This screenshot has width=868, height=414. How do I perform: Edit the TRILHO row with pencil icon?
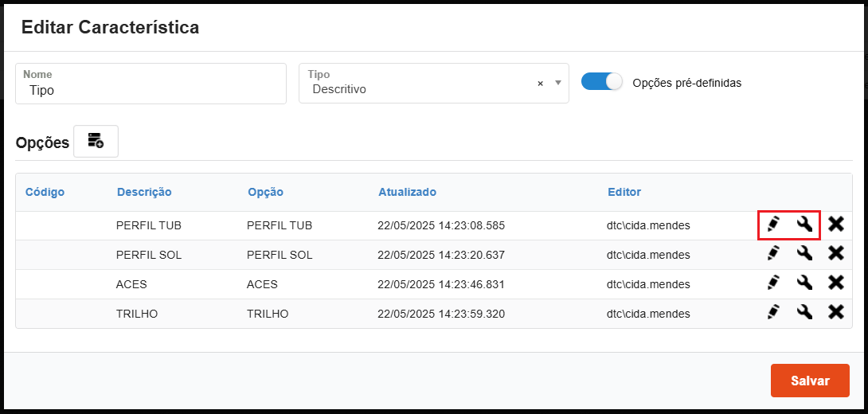(x=772, y=313)
